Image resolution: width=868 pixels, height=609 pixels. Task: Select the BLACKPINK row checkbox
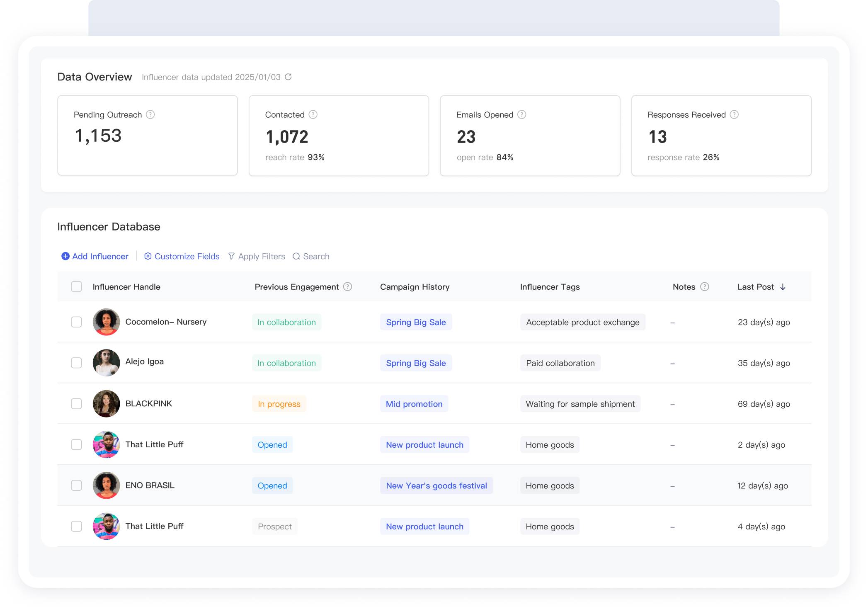[76, 404]
